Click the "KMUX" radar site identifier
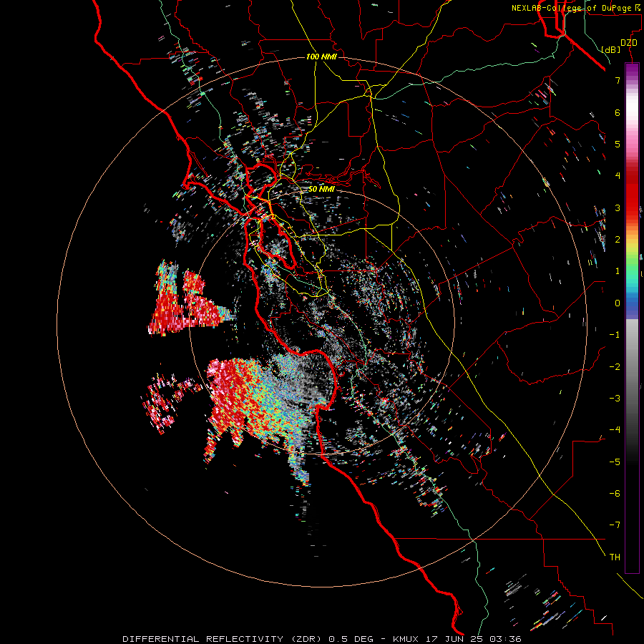Image resolution: width=644 pixels, height=644 pixels. [x=406, y=639]
